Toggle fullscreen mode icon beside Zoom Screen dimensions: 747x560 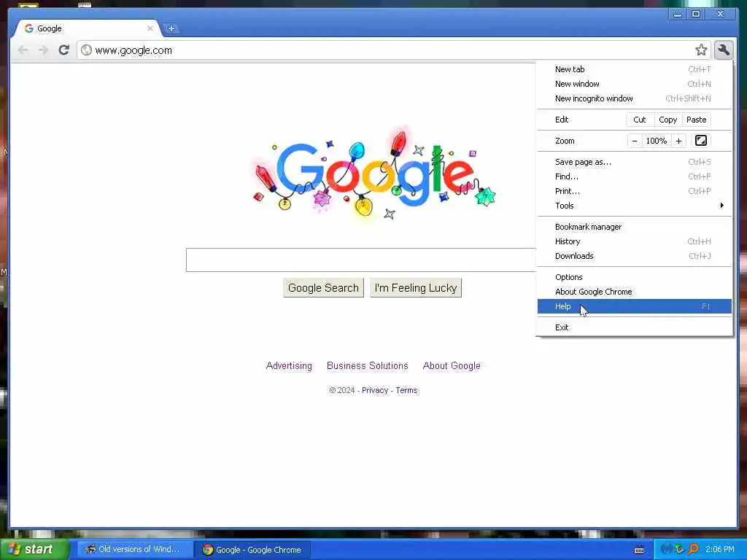[701, 141]
